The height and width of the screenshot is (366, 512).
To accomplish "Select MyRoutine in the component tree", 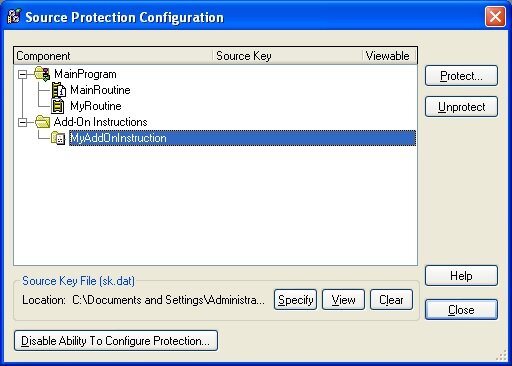I will (96, 106).
